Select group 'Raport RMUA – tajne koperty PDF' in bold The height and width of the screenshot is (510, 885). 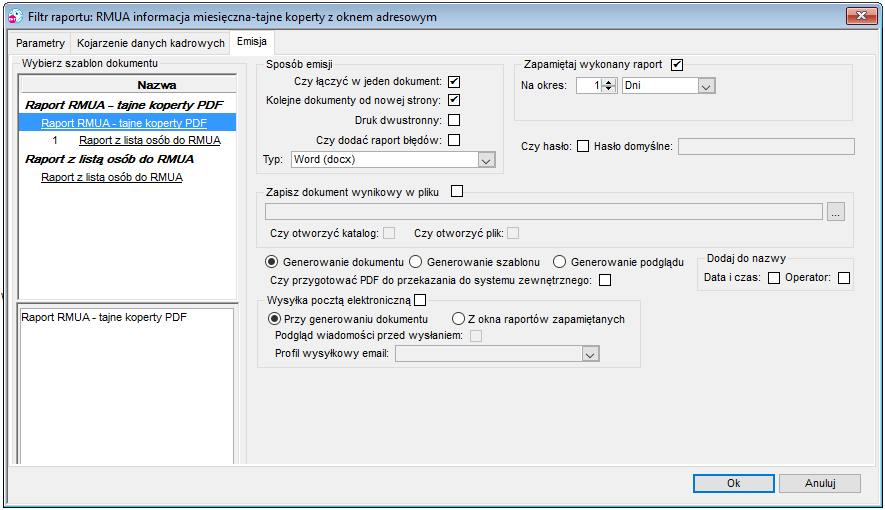(124, 105)
